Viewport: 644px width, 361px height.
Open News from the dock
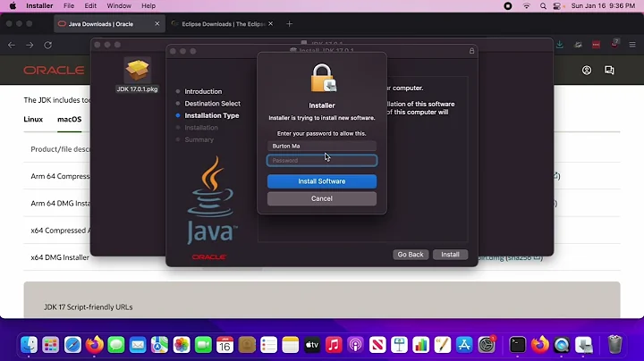pos(377,345)
